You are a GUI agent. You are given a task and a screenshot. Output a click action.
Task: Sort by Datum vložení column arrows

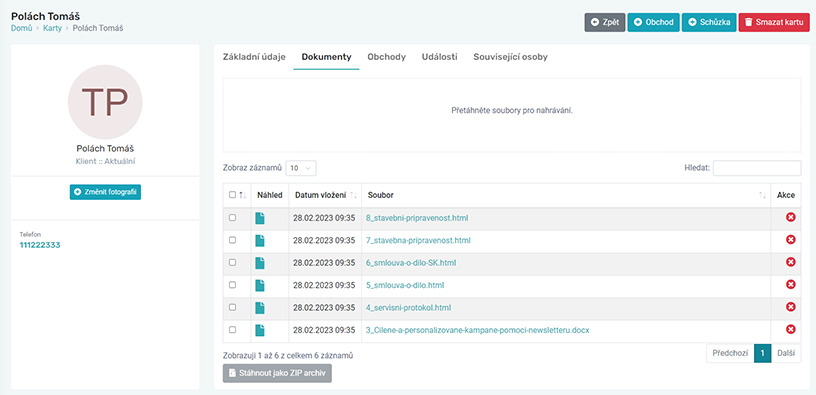pos(353,195)
